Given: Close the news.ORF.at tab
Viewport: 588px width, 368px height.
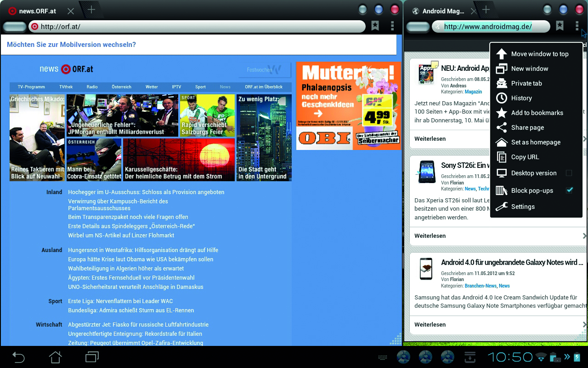Looking at the screenshot, I should pos(70,11).
